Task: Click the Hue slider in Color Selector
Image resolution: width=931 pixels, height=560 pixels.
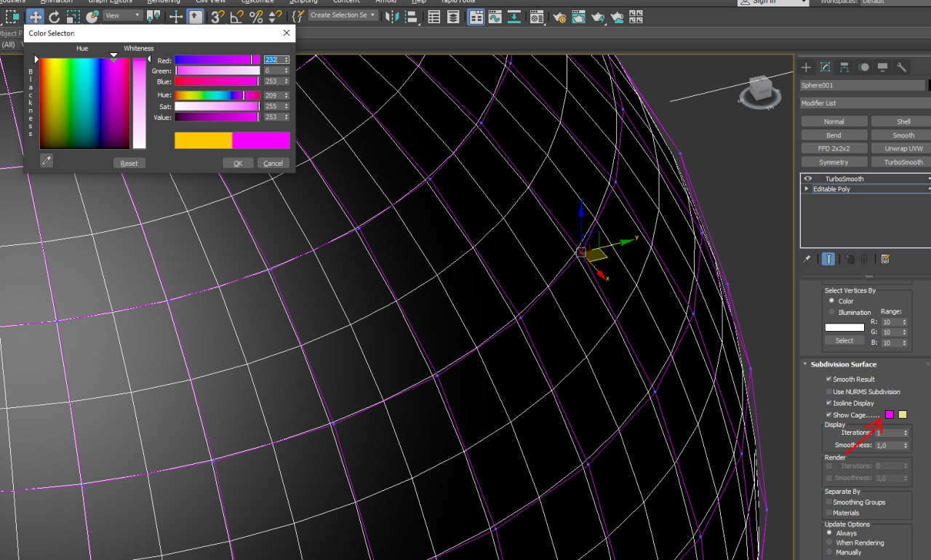Action: [217, 95]
